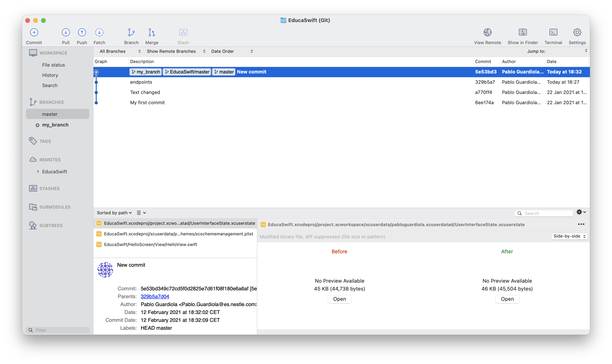Select the UserInterfaceState.xcuserstate file
The height and width of the screenshot is (364, 612).
click(x=175, y=223)
